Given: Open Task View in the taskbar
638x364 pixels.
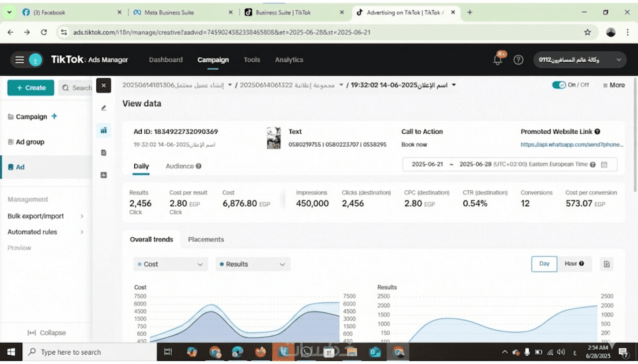Looking at the screenshot, I should (x=168, y=352).
